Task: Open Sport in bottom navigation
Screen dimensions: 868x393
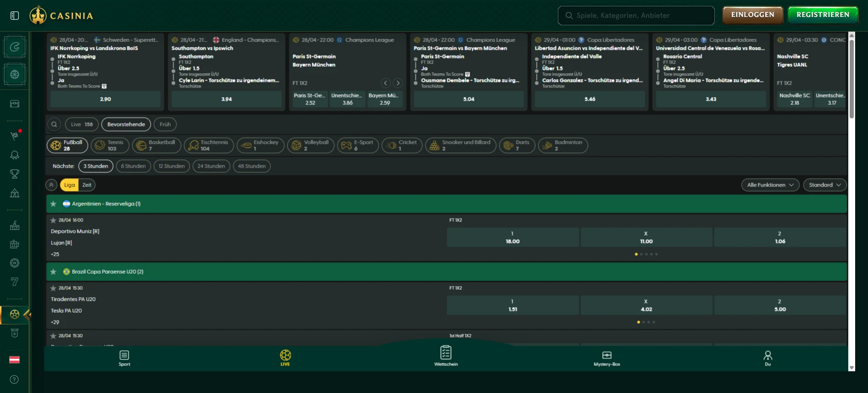Action: (124, 358)
